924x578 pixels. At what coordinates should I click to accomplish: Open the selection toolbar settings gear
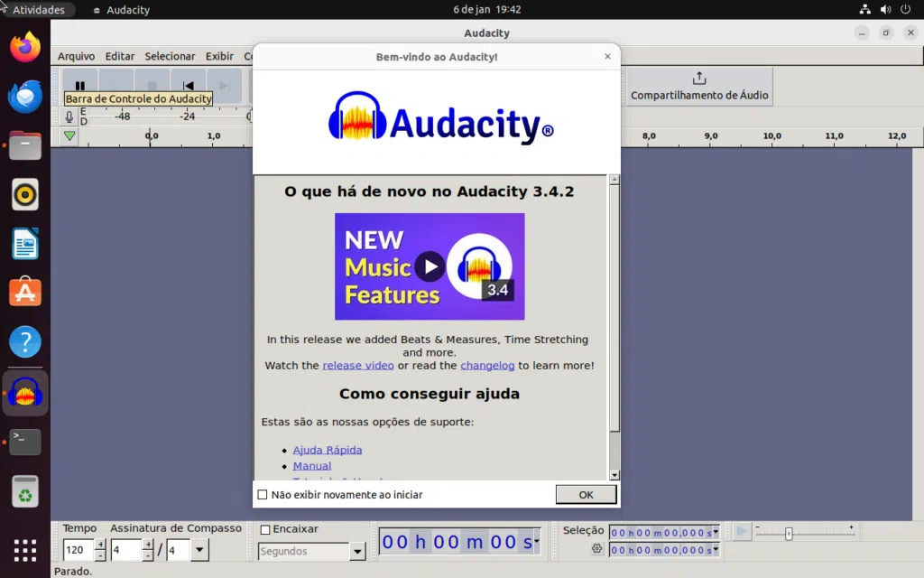[x=596, y=548]
